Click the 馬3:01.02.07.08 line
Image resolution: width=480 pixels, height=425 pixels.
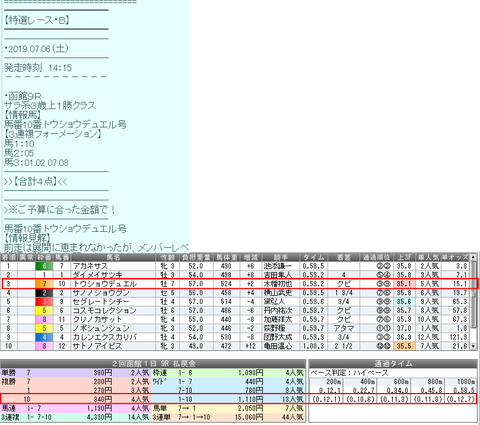[x=36, y=163]
